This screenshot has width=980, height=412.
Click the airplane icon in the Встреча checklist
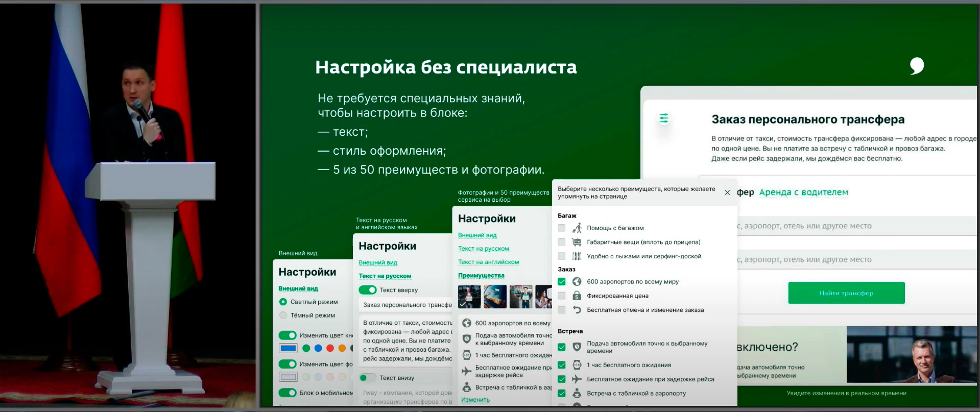pyautogui.click(x=577, y=379)
